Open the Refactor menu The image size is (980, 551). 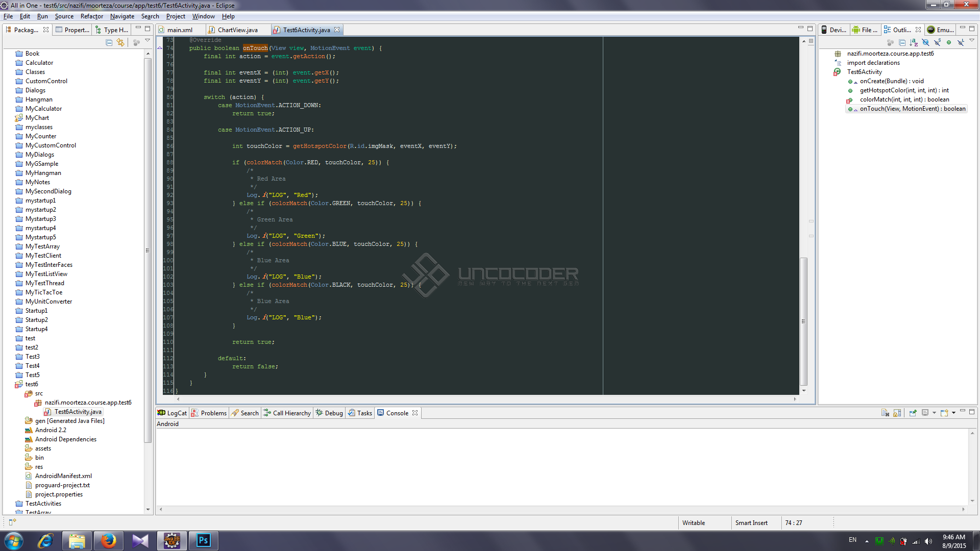point(92,16)
